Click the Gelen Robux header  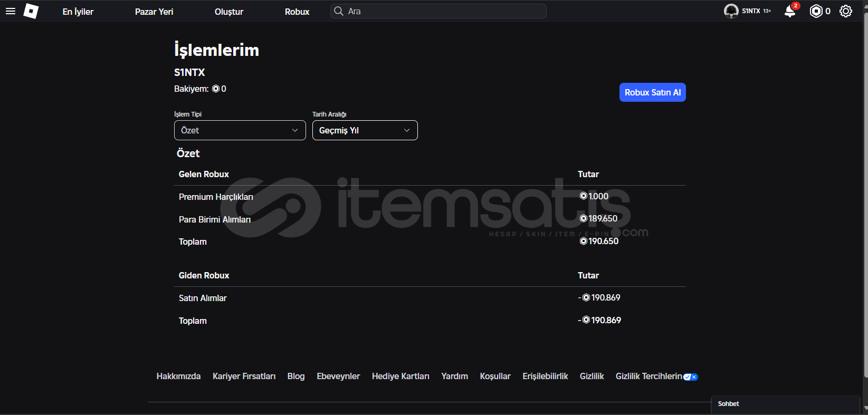[204, 174]
